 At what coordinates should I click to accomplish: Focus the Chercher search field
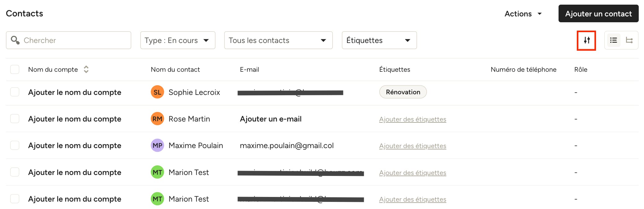point(68,40)
